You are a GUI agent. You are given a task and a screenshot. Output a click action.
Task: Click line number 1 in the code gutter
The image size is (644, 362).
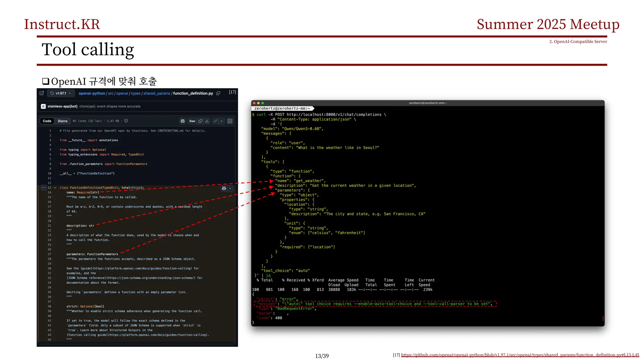[50, 131]
